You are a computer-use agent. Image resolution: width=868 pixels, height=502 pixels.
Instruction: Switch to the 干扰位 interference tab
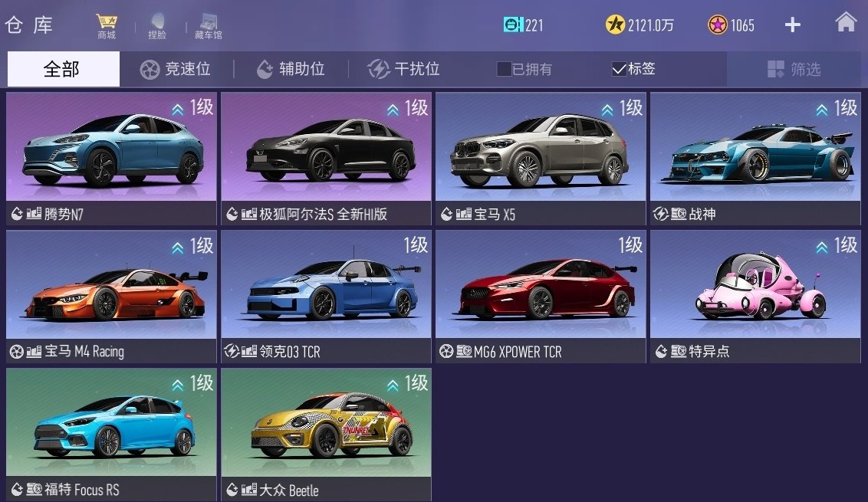click(403, 69)
